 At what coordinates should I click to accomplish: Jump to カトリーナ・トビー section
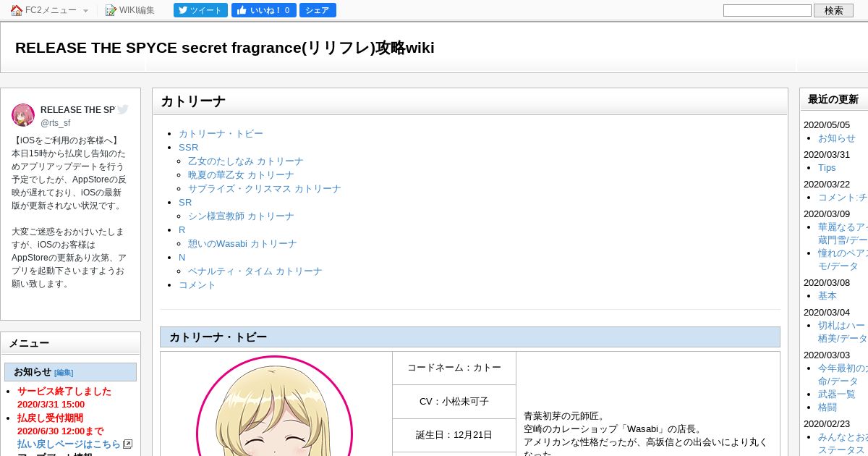pyautogui.click(x=221, y=134)
